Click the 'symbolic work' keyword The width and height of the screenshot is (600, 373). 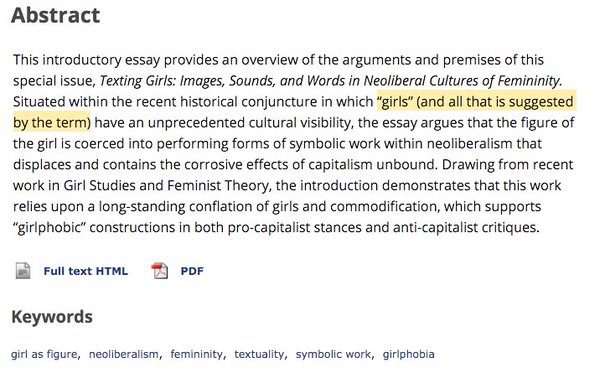333,354
